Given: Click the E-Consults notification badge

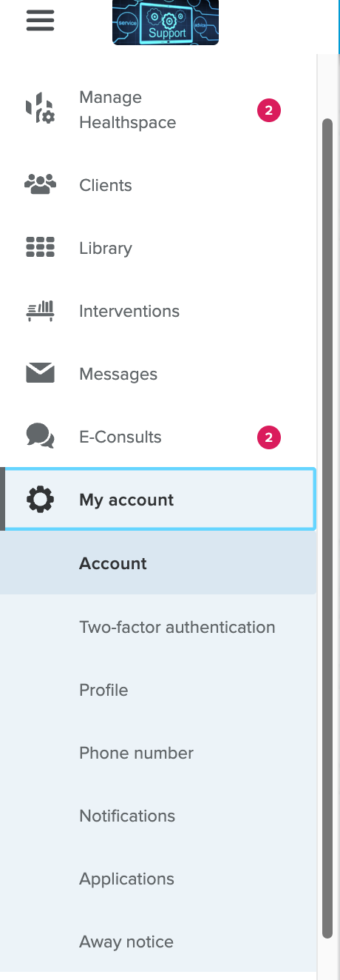Looking at the screenshot, I should tap(269, 437).
